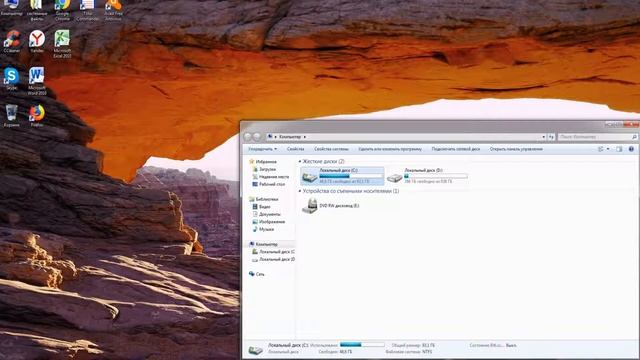The height and width of the screenshot is (360, 640).
Task: Click the Explorer search field
Action: tap(598, 137)
